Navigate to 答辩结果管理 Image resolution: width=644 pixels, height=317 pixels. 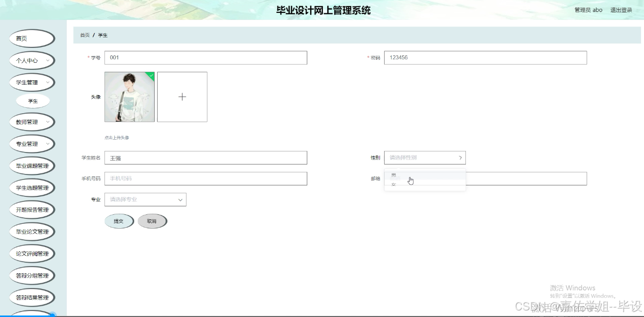coord(32,297)
